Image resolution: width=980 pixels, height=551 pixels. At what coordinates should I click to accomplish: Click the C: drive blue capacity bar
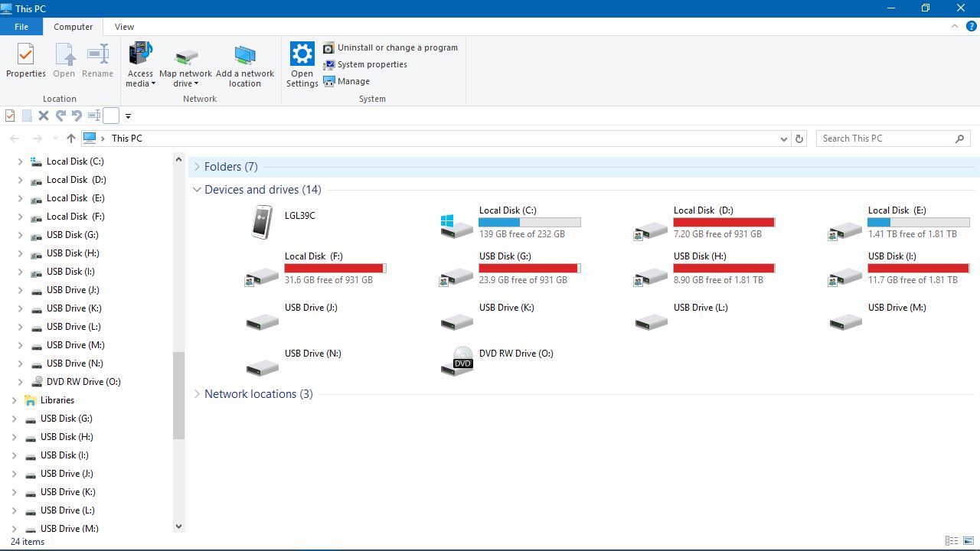pyautogui.click(x=530, y=222)
